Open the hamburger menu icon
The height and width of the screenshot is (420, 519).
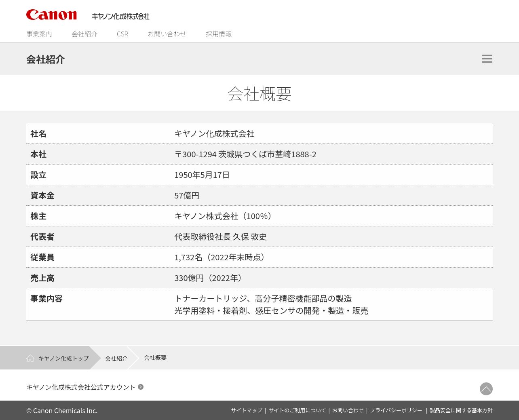487,59
